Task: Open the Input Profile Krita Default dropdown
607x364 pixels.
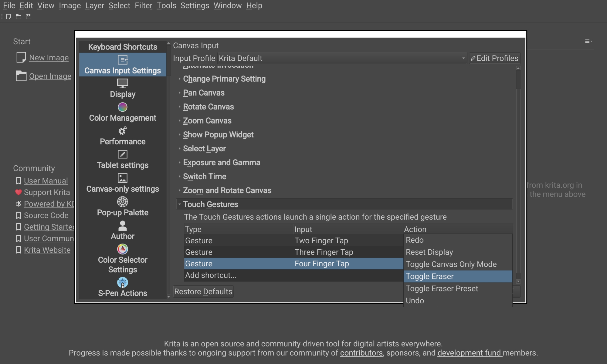Action: [342, 58]
